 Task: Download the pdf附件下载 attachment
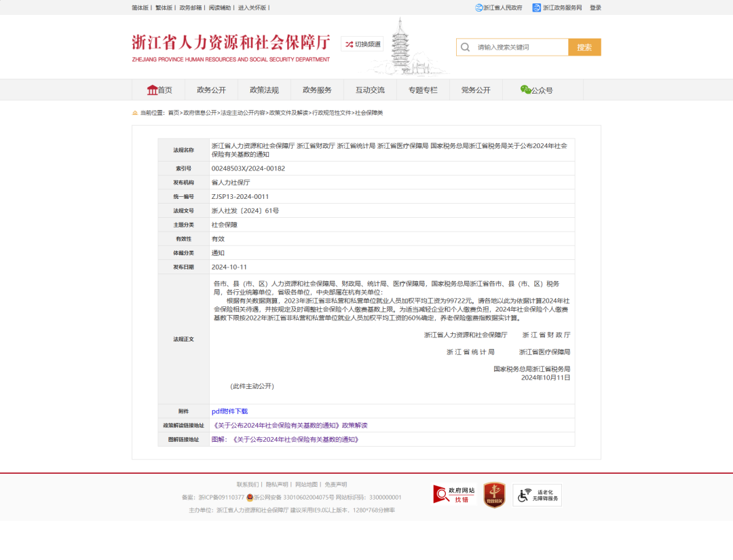(x=229, y=411)
